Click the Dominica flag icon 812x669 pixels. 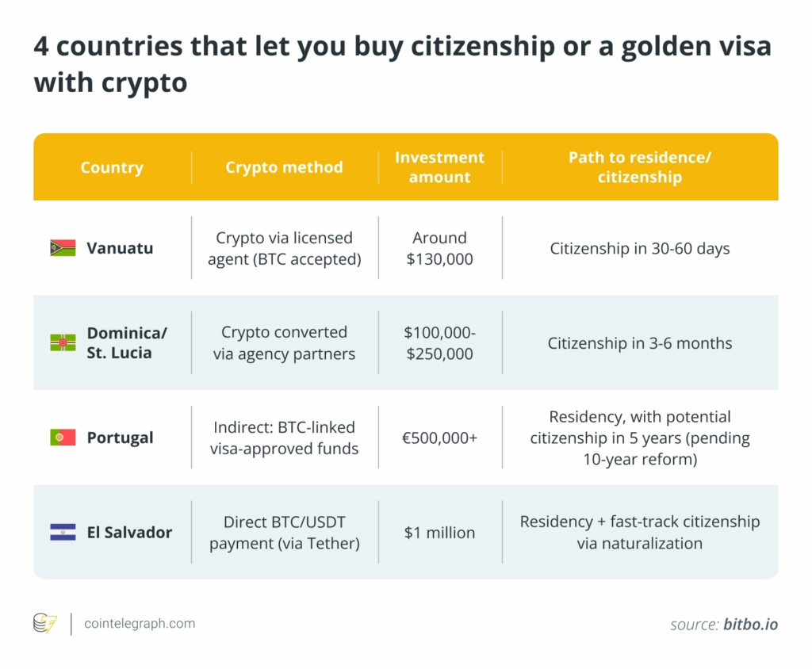pyautogui.click(x=63, y=343)
